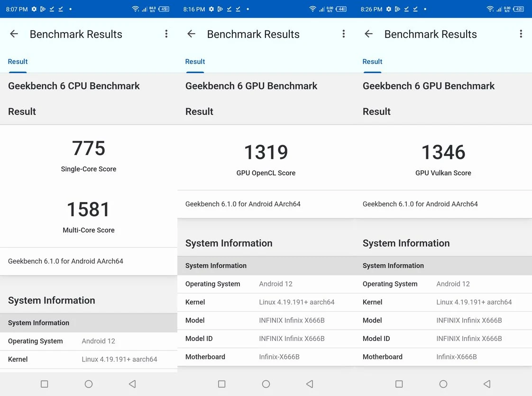Tap settings gear in 8:07 PM status bar
The width and height of the screenshot is (532, 396).
(x=34, y=9)
